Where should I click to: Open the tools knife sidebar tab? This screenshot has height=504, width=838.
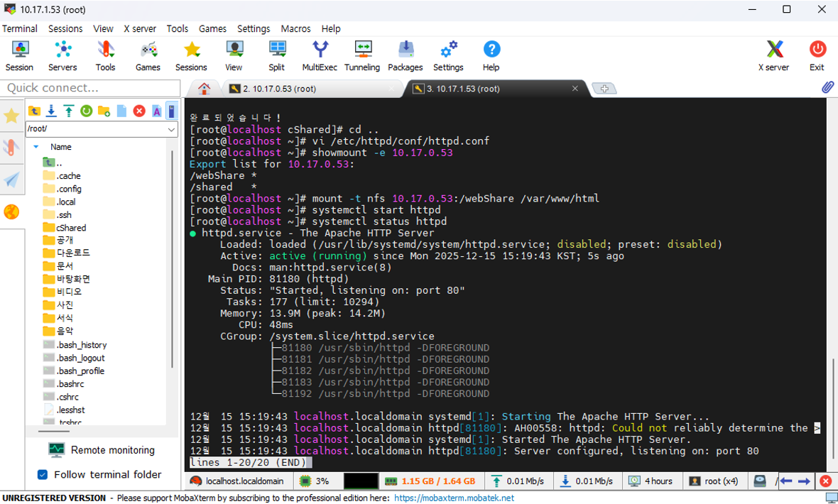pyautogui.click(x=12, y=147)
